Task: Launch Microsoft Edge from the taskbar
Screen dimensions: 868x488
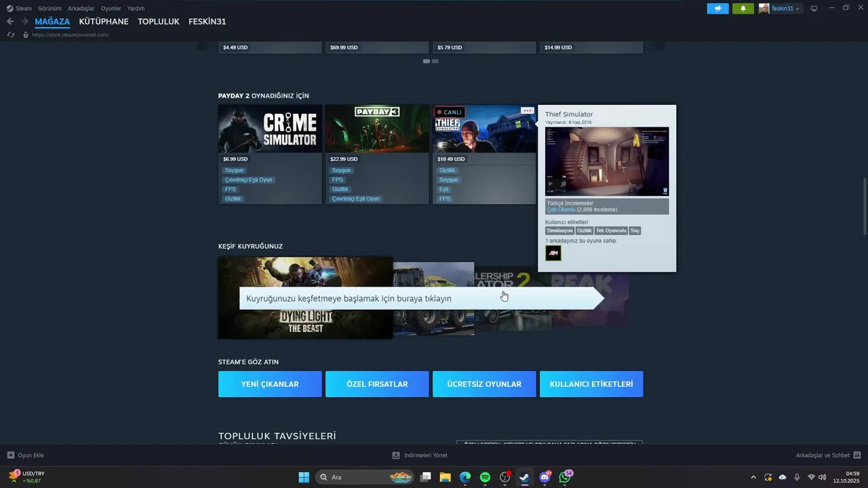Action: pos(465,477)
